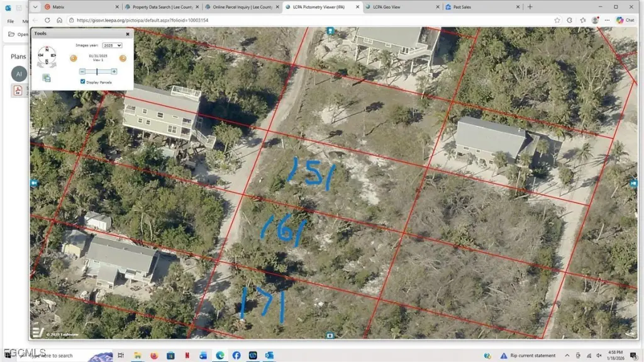The width and height of the screenshot is (644, 362).
Task: Go to the next image view arrow
Action: (123, 59)
